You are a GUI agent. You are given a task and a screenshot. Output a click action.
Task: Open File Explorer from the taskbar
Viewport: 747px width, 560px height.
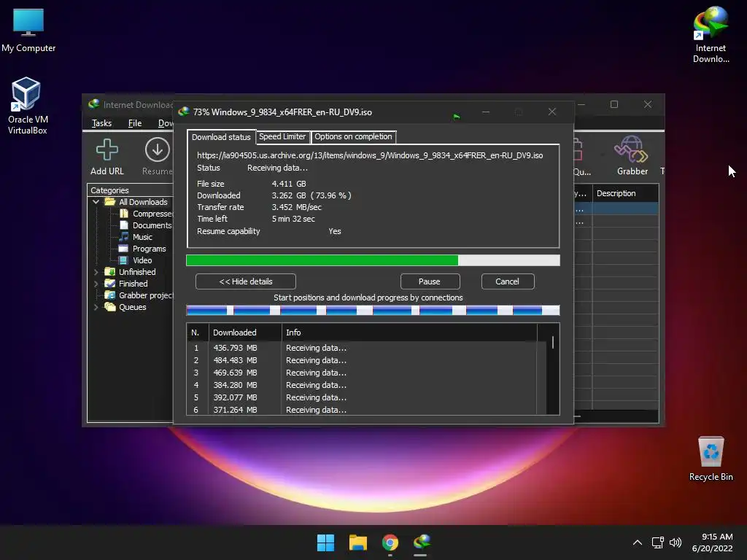pyautogui.click(x=357, y=542)
